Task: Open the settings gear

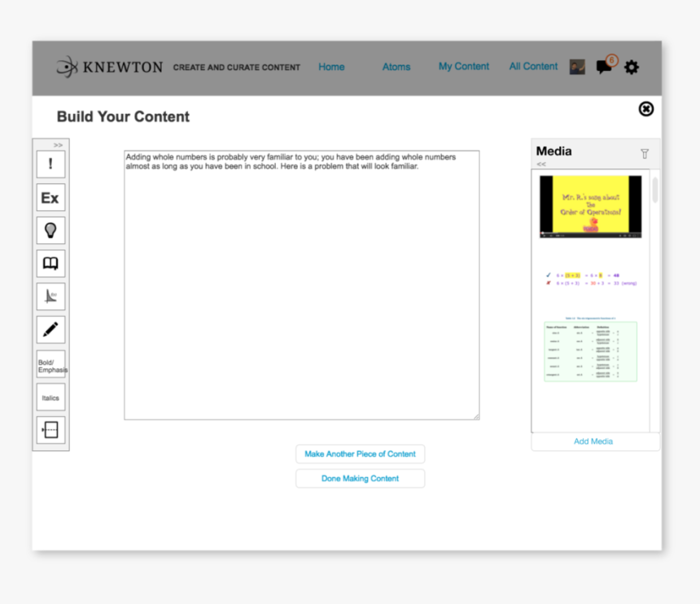Action: pyautogui.click(x=632, y=68)
